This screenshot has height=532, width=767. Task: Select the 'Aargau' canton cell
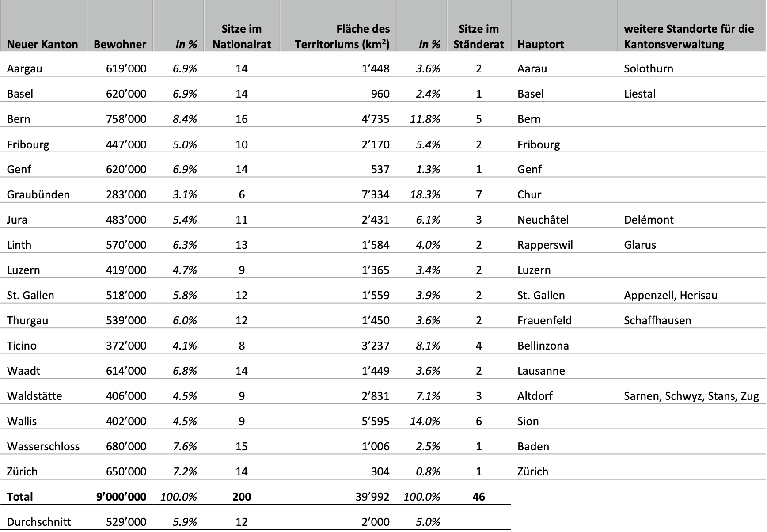25,68
